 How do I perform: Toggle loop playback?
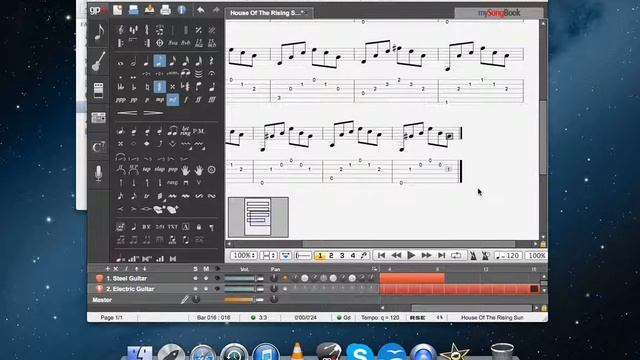(x=456, y=256)
